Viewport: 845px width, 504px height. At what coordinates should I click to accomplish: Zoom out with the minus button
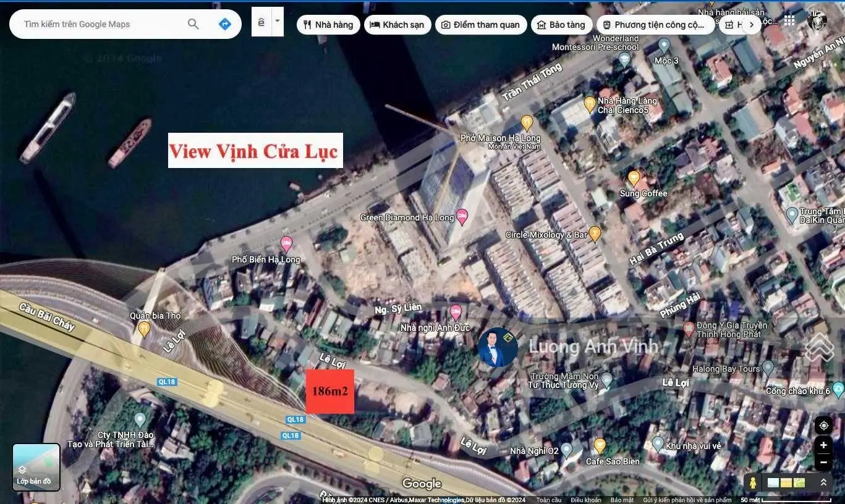(823, 462)
